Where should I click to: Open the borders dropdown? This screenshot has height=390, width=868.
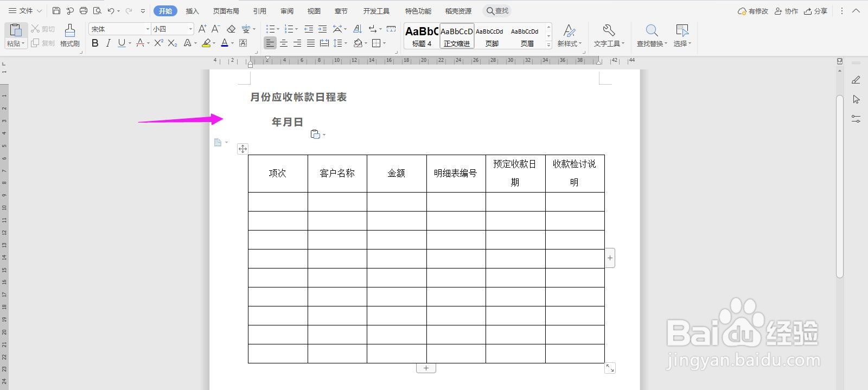(384, 43)
